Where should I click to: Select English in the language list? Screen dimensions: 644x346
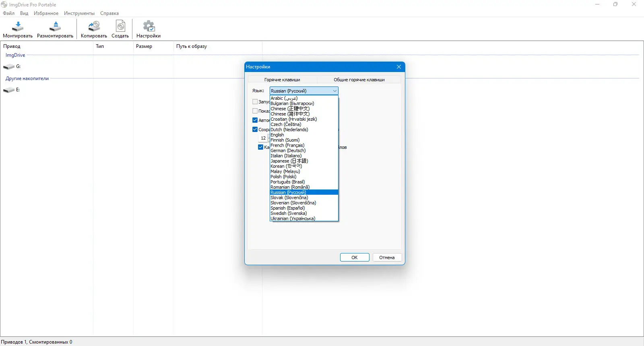coord(304,135)
